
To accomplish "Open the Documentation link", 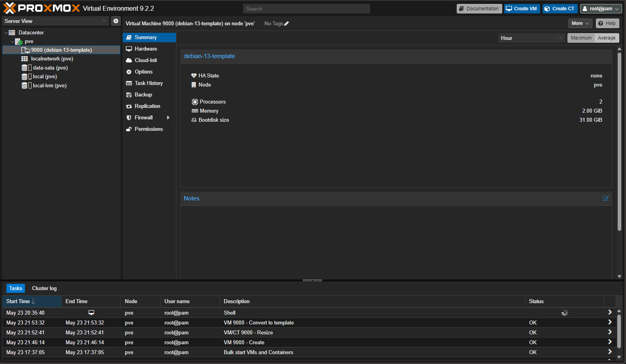I will point(479,9).
